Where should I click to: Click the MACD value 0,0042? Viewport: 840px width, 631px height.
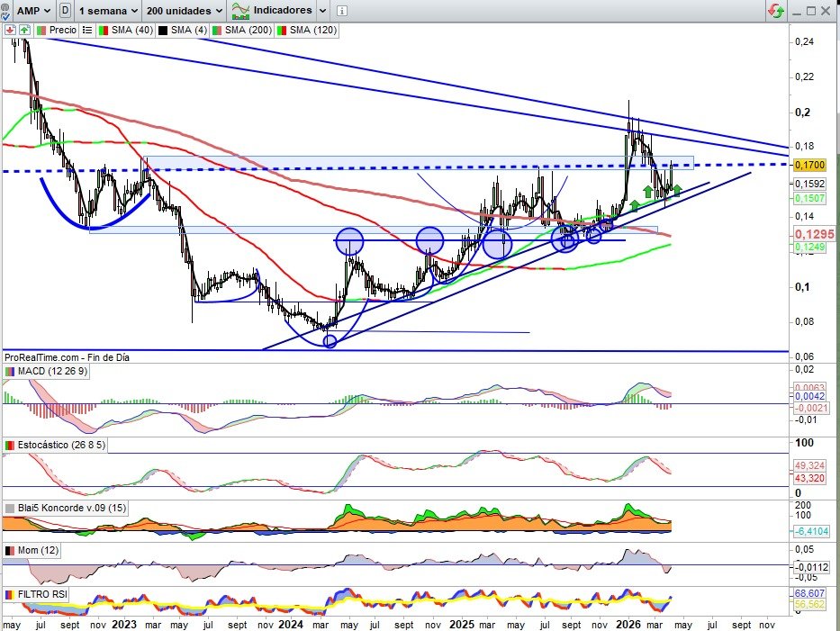(x=809, y=396)
